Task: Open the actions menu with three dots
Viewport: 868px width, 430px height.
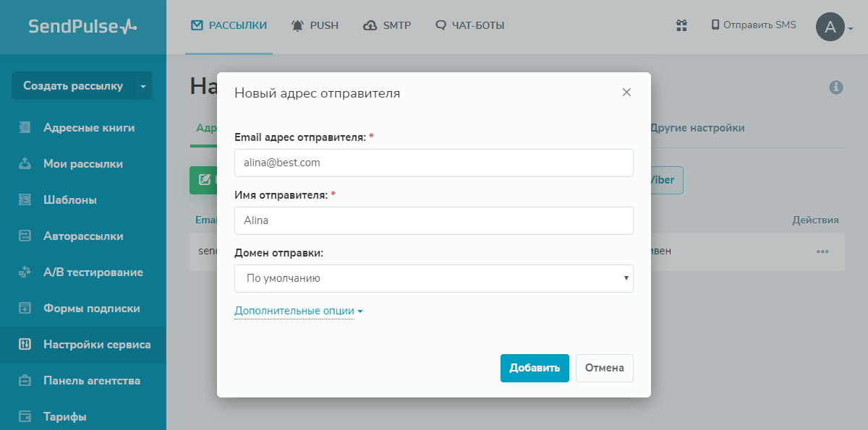Action: (x=822, y=251)
